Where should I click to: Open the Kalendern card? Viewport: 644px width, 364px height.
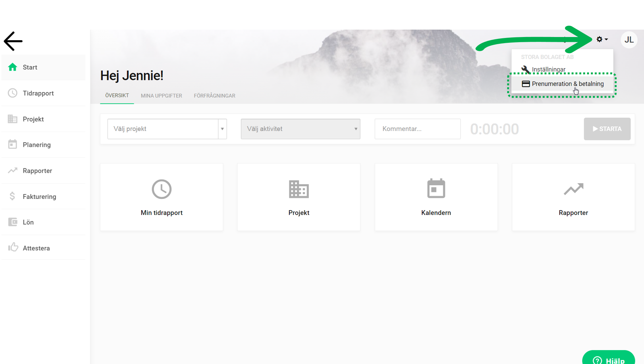[x=436, y=197]
